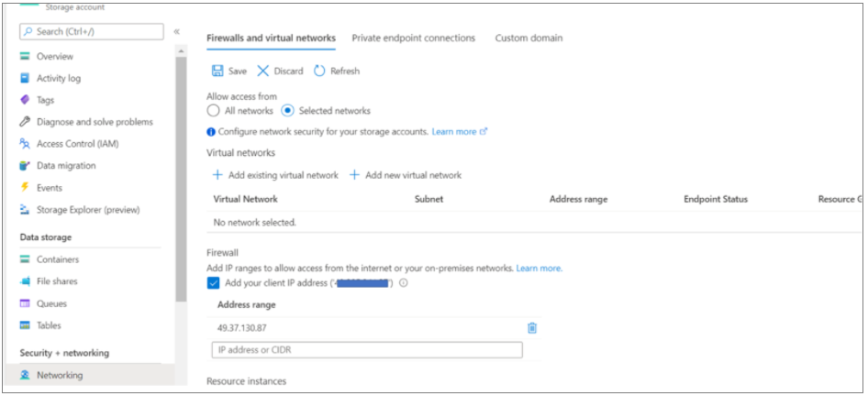
Task: Select the All networks radio button
Action: 214,111
